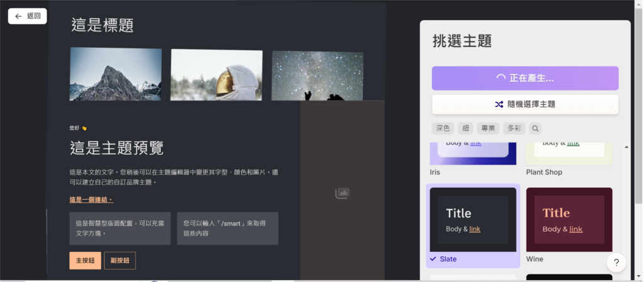Click the astronaut photo in the preview
This screenshot has width=644, height=282.
pyautogui.click(x=216, y=75)
